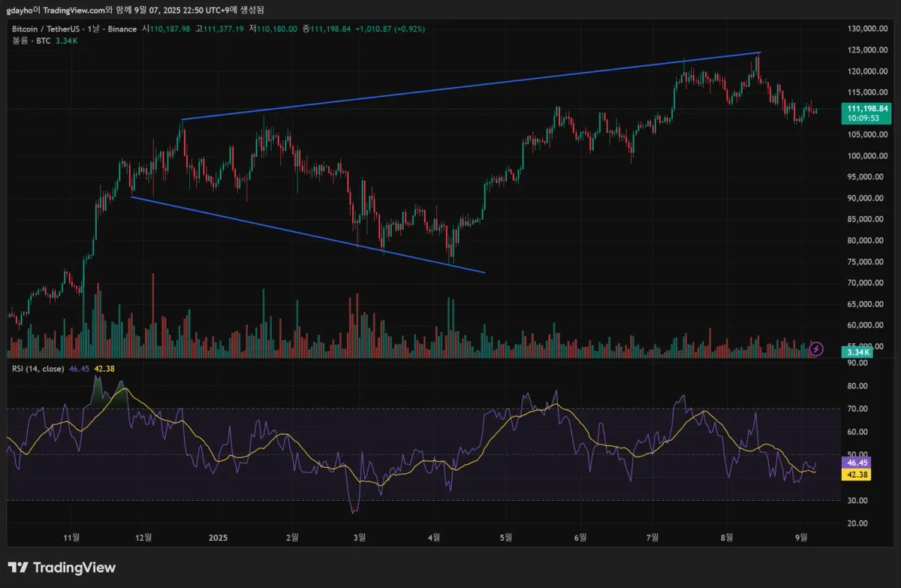The height and width of the screenshot is (588, 901).
Task: Click the header text with gdayho and TradingView.com
Action: pos(134,10)
